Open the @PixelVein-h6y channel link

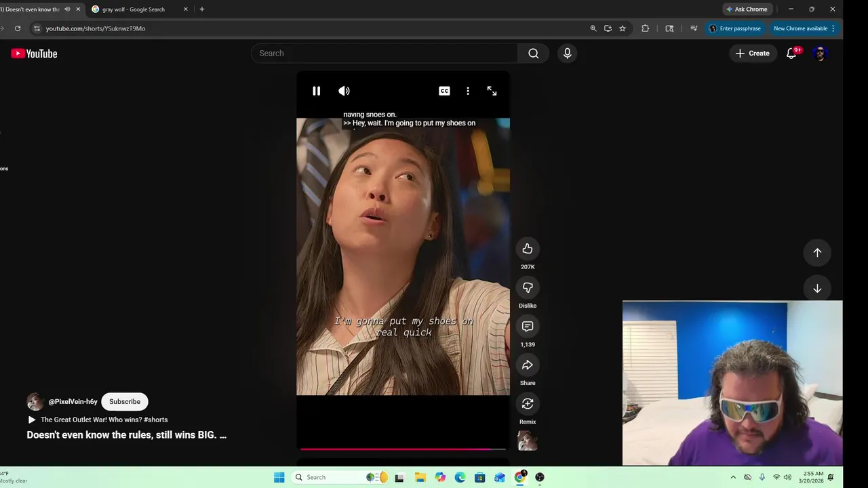pos(73,402)
